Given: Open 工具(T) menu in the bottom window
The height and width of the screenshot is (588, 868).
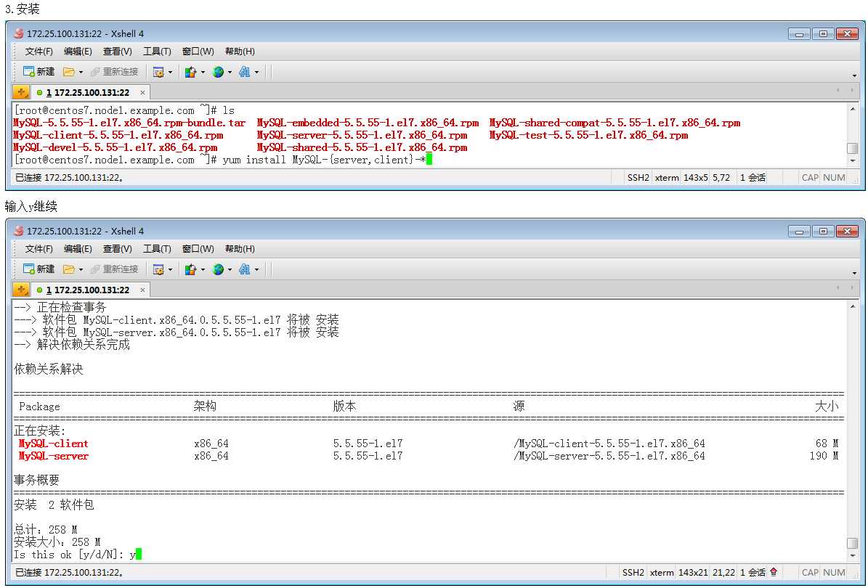Looking at the screenshot, I should click(x=157, y=249).
